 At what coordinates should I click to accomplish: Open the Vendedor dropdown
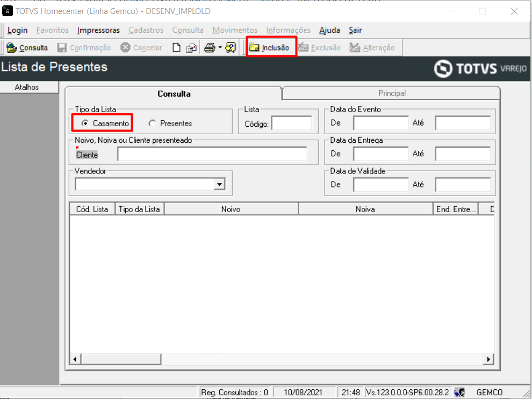tap(219, 184)
